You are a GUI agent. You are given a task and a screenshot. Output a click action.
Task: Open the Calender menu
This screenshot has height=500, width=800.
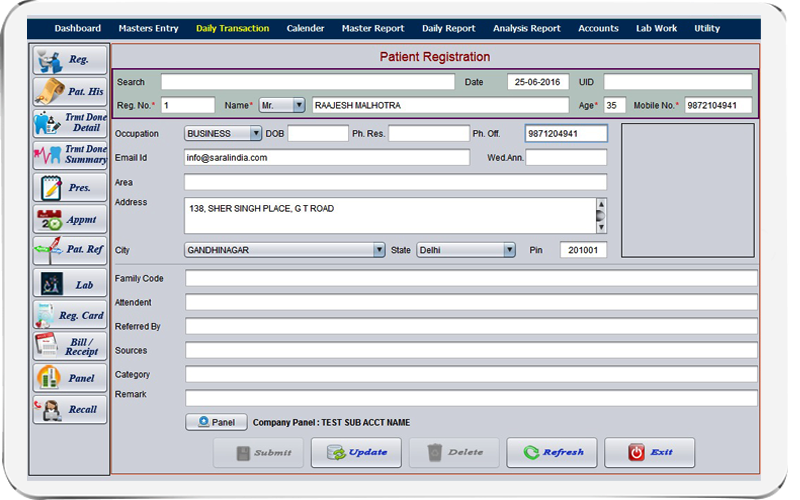tap(305, 29)
